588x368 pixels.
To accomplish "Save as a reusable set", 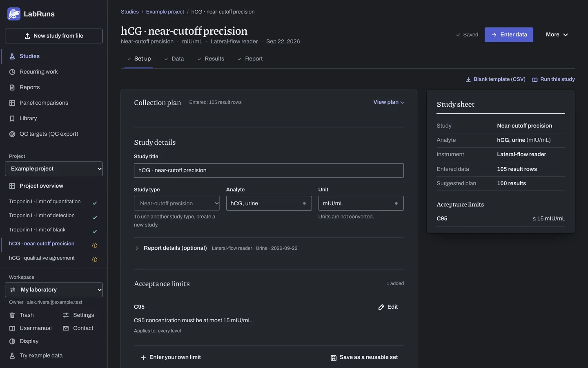I will [x=364, y=357].
